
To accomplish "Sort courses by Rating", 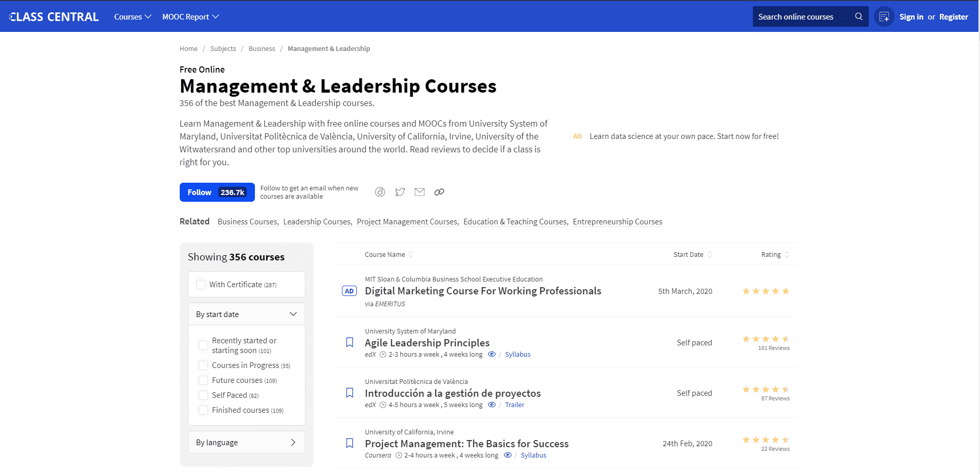I will point(775,254).
